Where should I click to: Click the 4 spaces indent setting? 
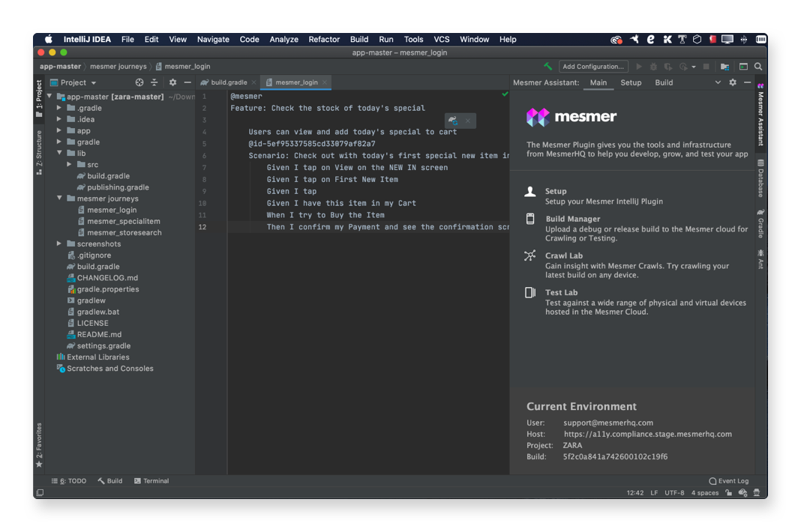705,493
